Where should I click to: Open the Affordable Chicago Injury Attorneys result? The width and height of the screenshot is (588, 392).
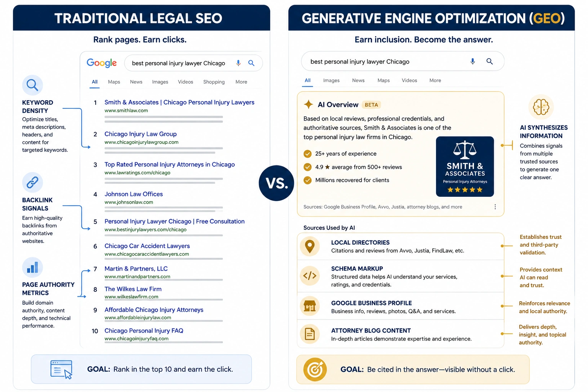click(154, 310)
